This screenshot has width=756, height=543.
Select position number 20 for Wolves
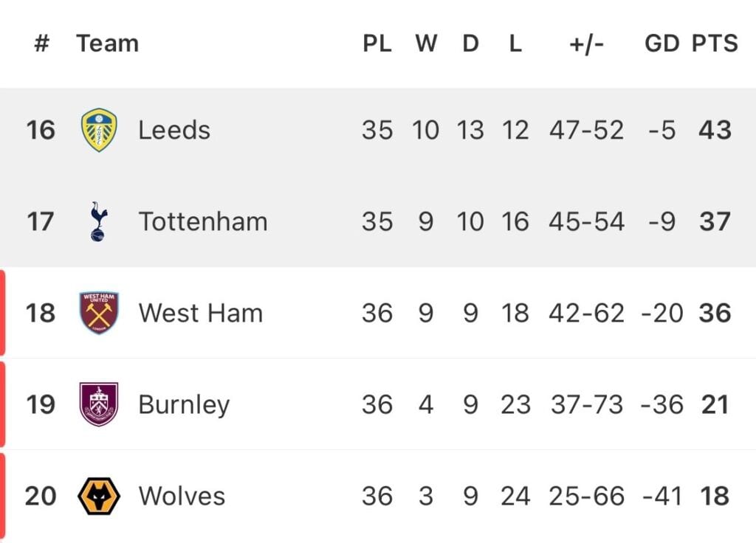(x=41, y=496)
